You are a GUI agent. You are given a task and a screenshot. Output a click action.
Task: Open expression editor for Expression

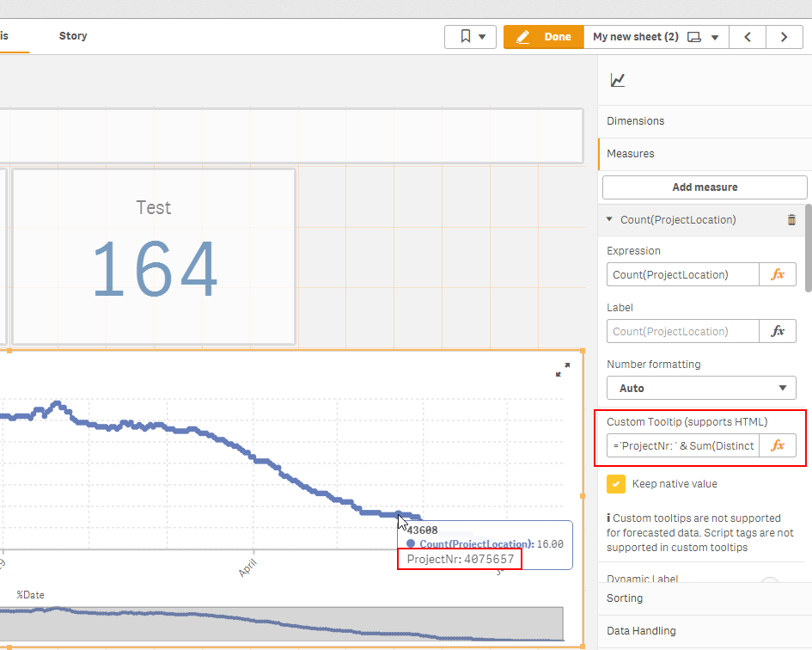click(778, 275)
